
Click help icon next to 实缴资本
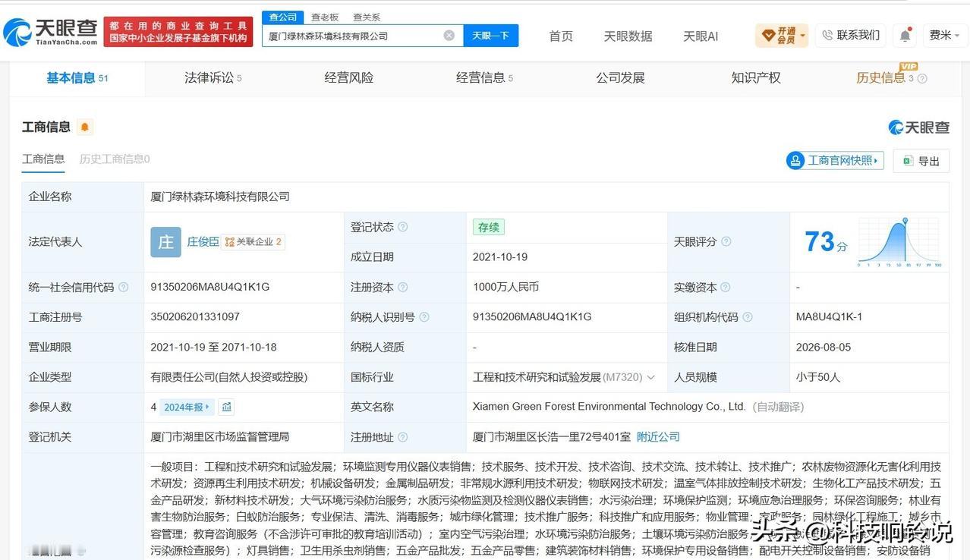click(x=726, y=287)
